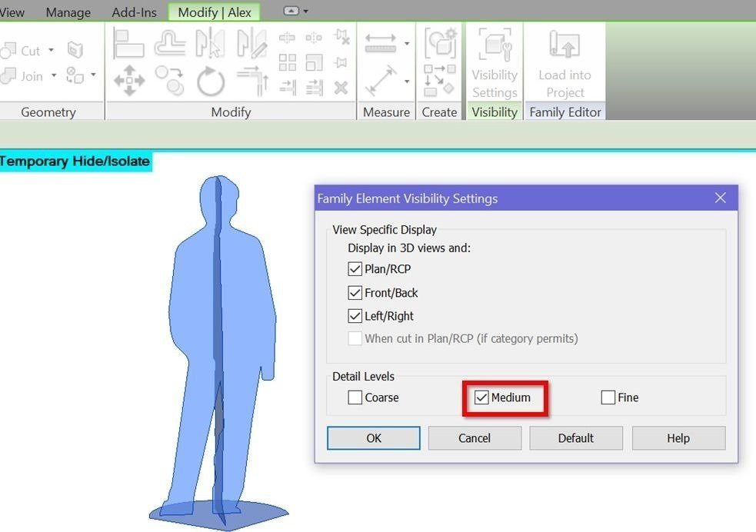
Task: Select the Offset tool
Action: tap(170, 44)
